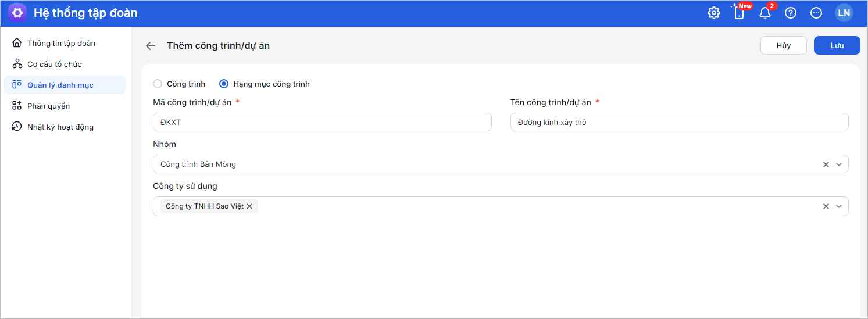Screen dimensions: 868x319
Task: Open the notifications bell
Action: tap(765, 13)
